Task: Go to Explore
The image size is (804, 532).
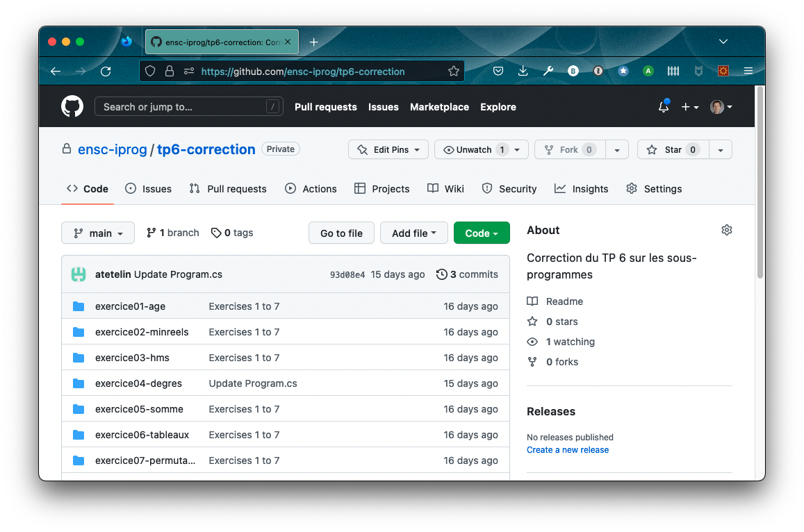Action: [498, 106]
